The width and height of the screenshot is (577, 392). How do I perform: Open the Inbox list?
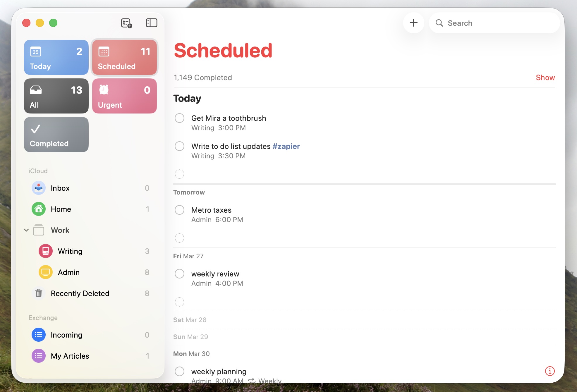pos(60,188)
